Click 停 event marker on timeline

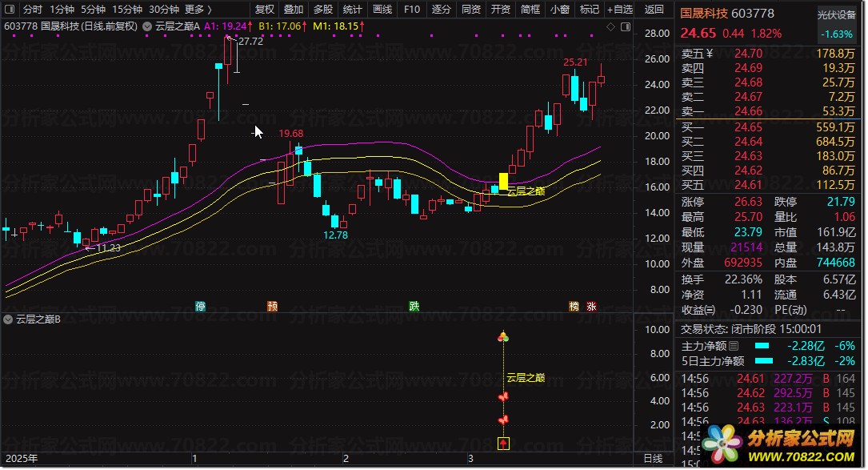pos(200,307)
